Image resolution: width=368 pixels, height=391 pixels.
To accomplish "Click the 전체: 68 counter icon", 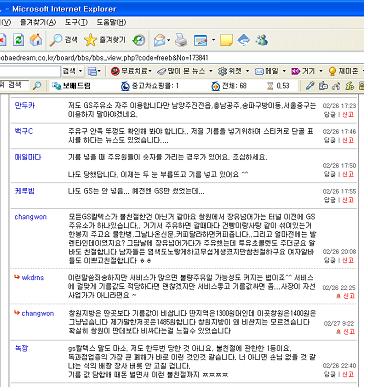I will 216,86.
